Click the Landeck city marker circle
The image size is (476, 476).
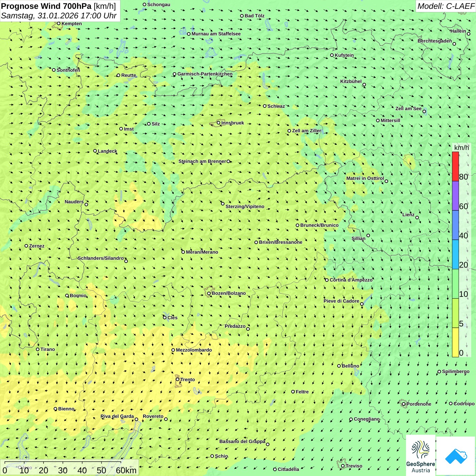coord(95,151)
